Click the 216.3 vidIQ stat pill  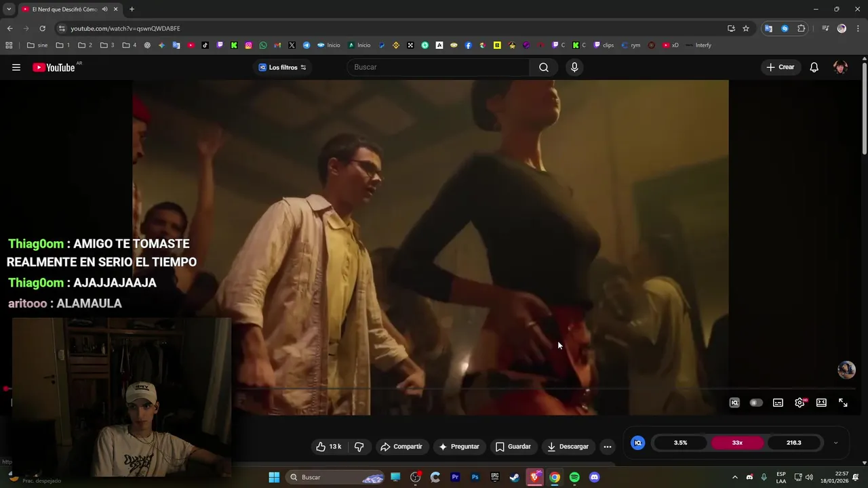pos(794,443)
